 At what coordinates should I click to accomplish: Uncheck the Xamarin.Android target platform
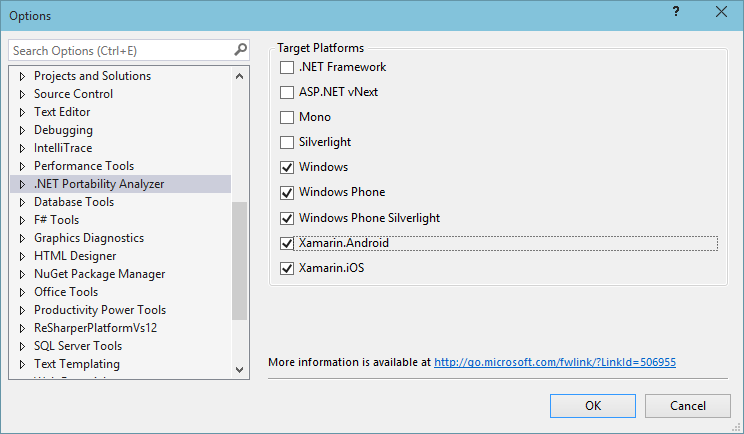[x=288, y=243]
